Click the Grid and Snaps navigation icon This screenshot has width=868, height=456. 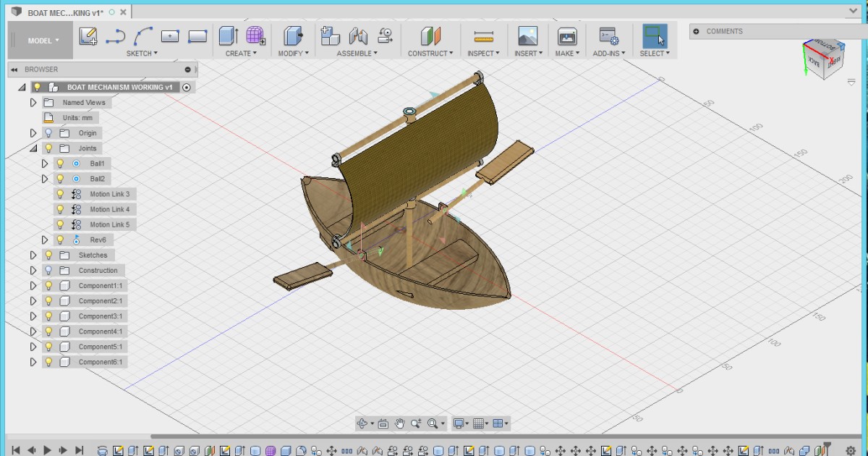tap(477, 423)
